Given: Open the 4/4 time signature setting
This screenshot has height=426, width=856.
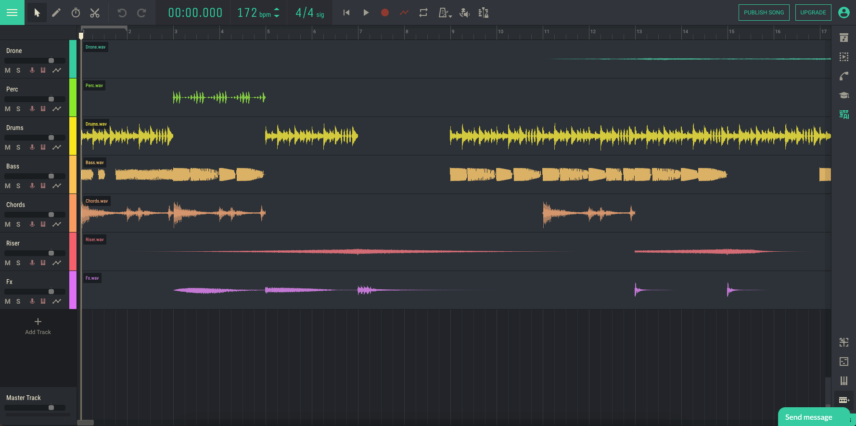Looking at the screenshot, I should 310,13.
